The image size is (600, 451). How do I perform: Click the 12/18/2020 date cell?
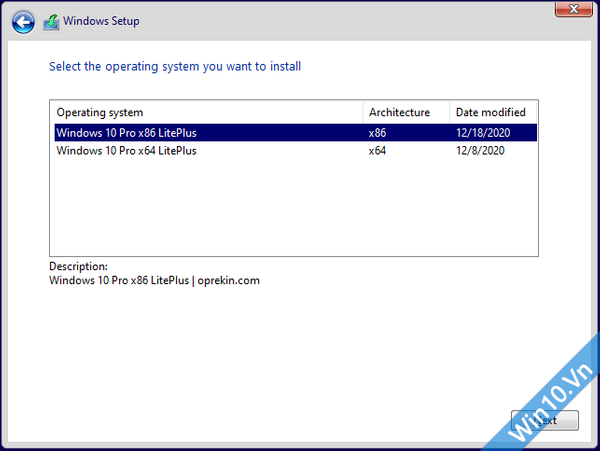484,132
